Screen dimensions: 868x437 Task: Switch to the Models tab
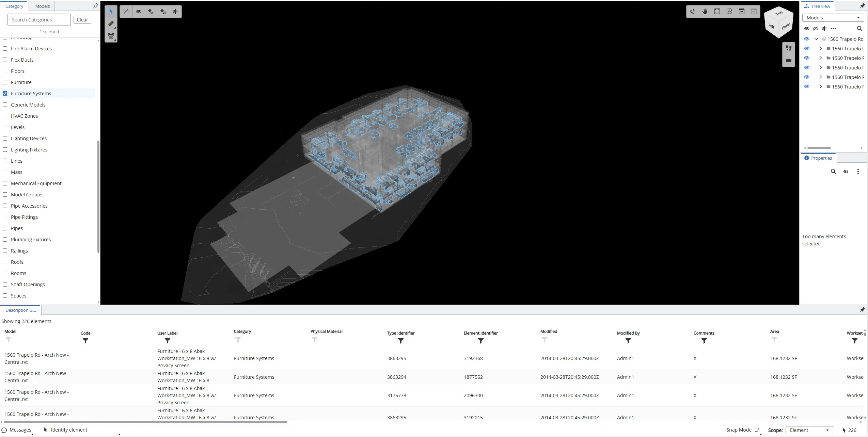point(42,6)
